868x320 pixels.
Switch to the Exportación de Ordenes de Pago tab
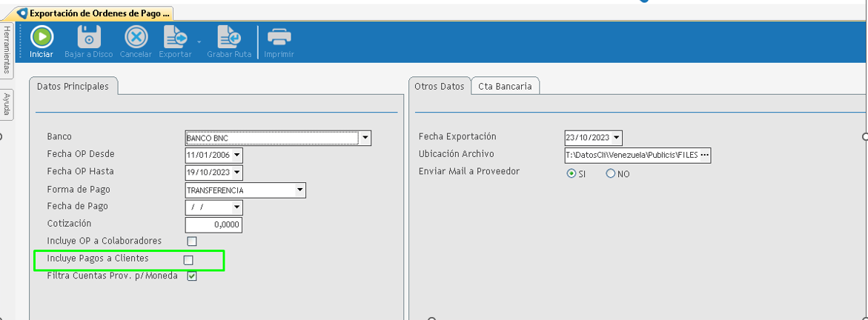(x=95, y=13)
